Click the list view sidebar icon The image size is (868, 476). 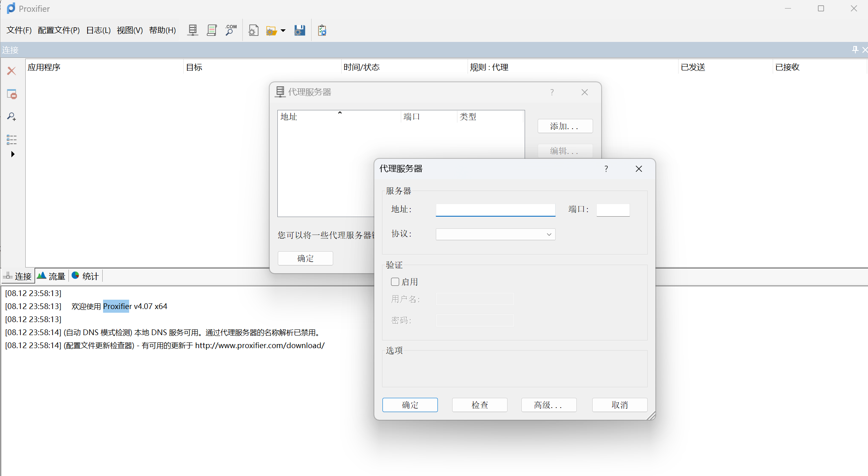pos(12,140)
